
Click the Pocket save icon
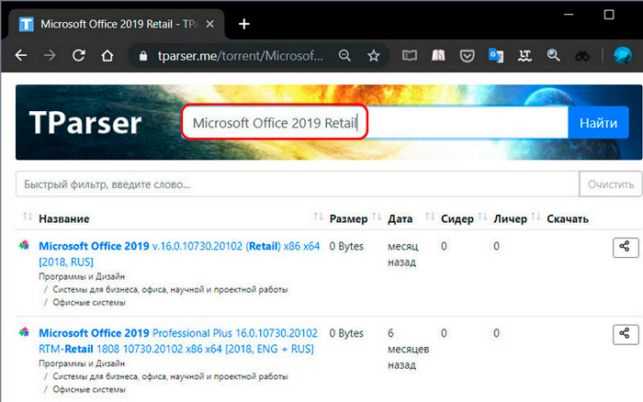(467, 55)
